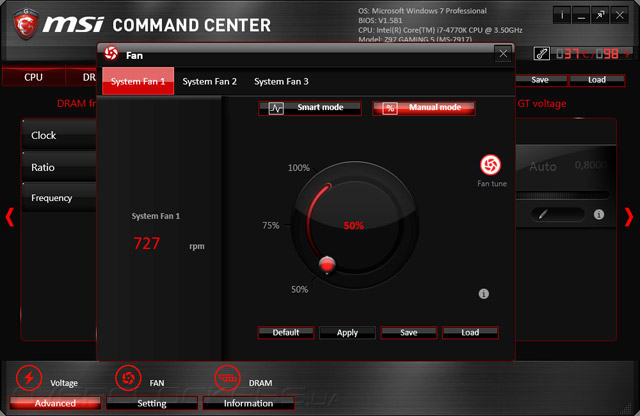The image size is (640, 416).
Task: Click Load in the main window top bar
Action: 597,80
